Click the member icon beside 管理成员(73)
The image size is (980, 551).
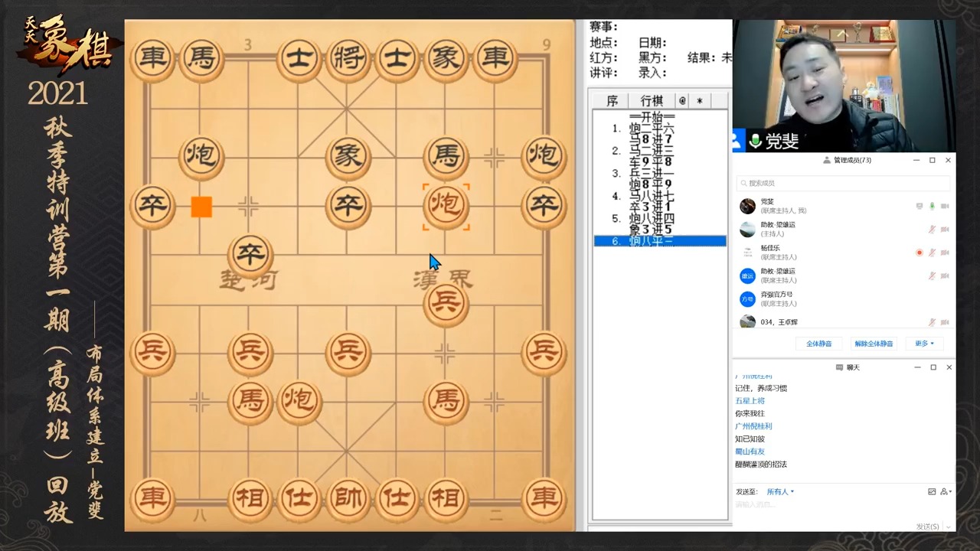827,161
